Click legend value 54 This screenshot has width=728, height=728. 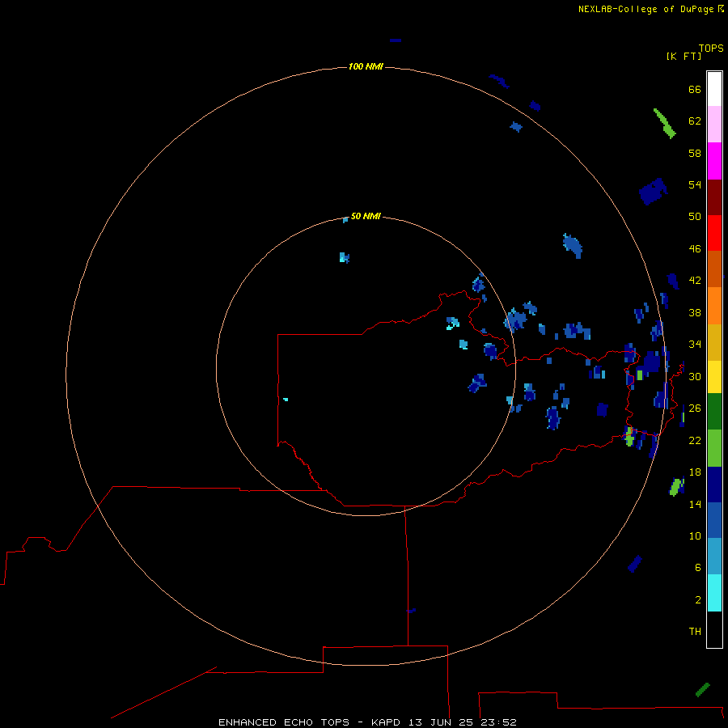(695, 184)
